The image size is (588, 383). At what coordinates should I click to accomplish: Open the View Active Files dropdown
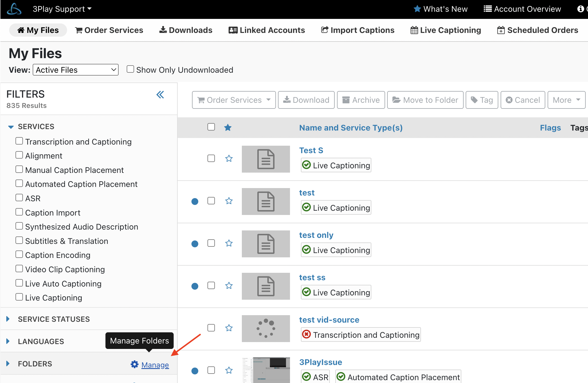click(x=76, y=70)
